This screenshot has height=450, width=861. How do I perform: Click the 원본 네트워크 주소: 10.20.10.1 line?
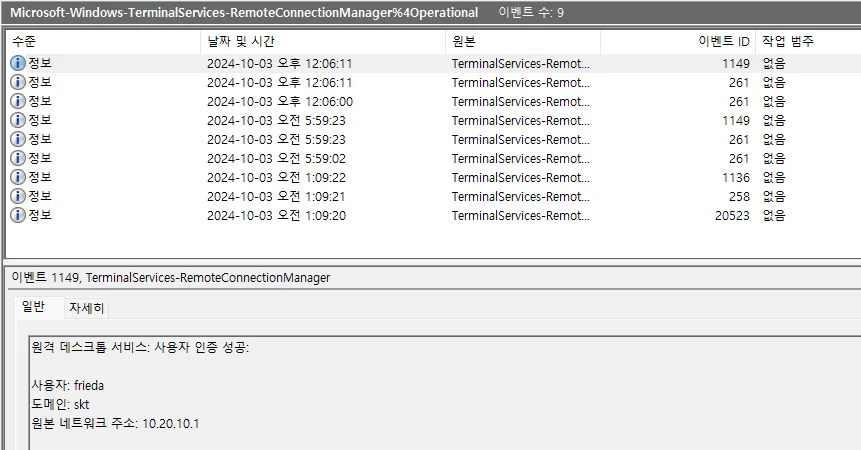(x=115, y=424)
